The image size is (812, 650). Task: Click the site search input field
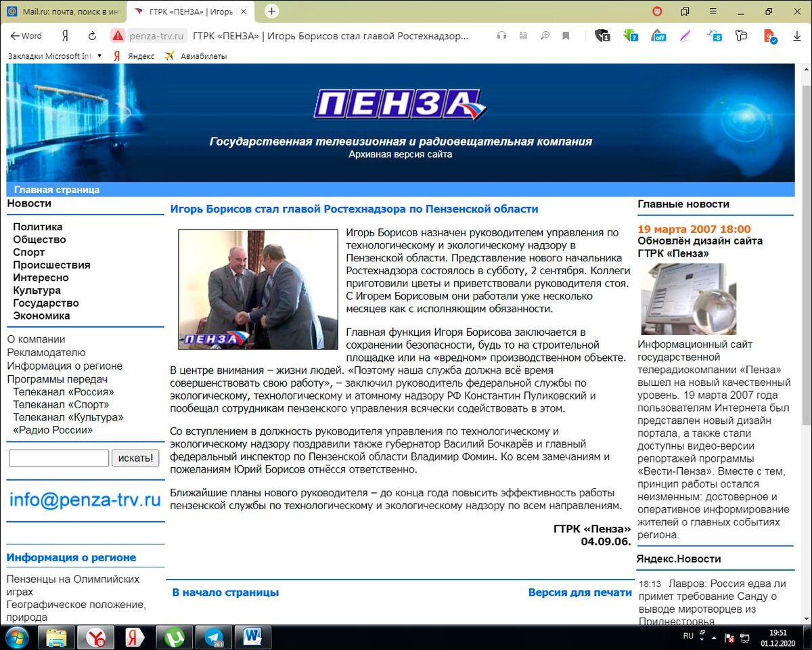[58, 458]
